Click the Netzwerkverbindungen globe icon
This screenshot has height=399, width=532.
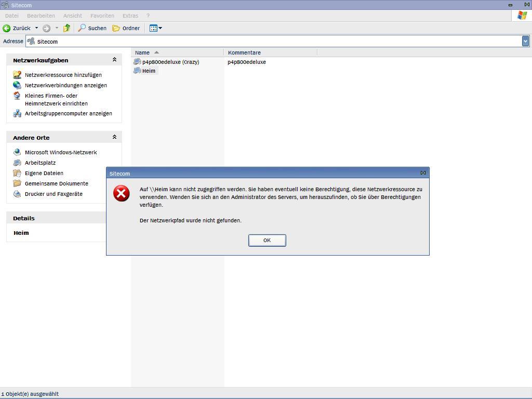[x=17, y=85]
